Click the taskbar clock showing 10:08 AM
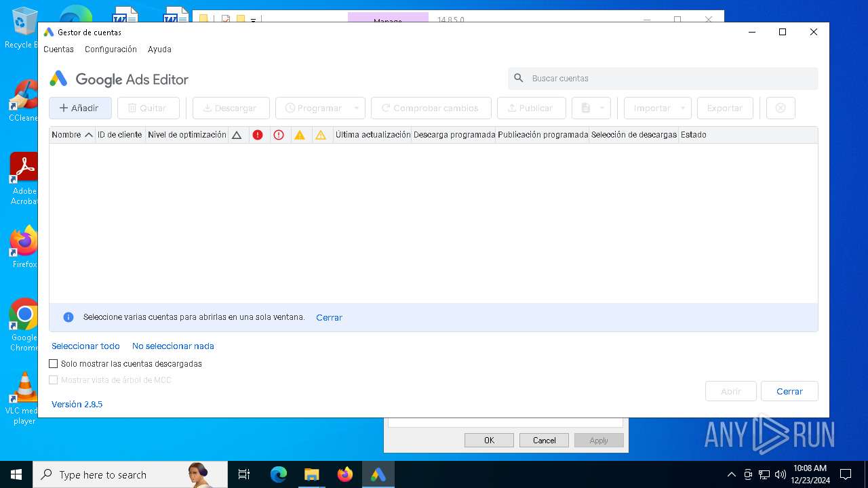This screenshot has height=488, width=868. [810, 474]
